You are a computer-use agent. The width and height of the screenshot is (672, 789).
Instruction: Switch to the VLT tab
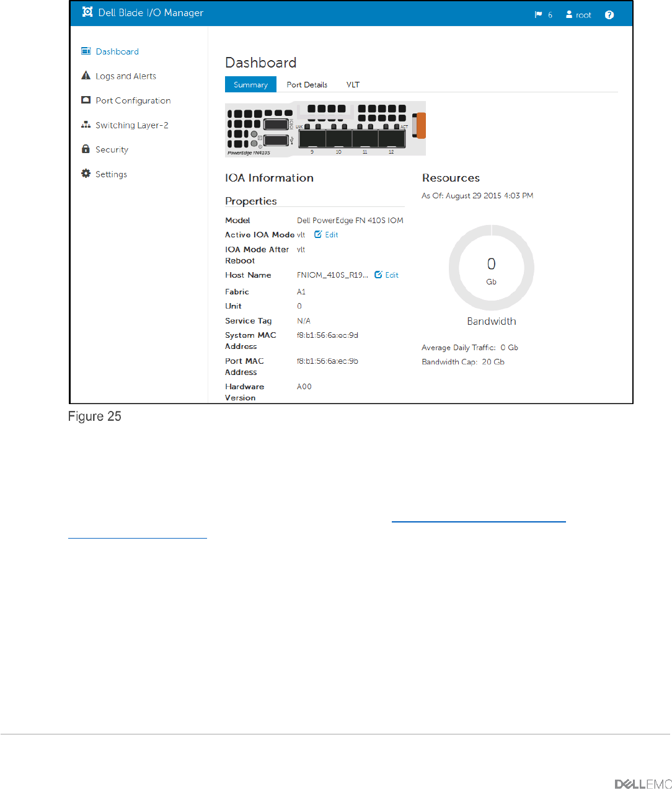(x=353, y=85)
